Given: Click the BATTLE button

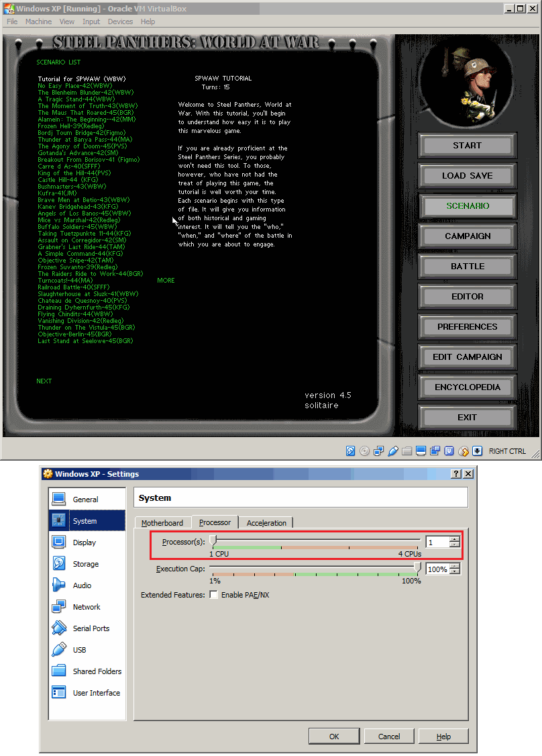Looking at the screenshot, I should [x=468, y=266].
